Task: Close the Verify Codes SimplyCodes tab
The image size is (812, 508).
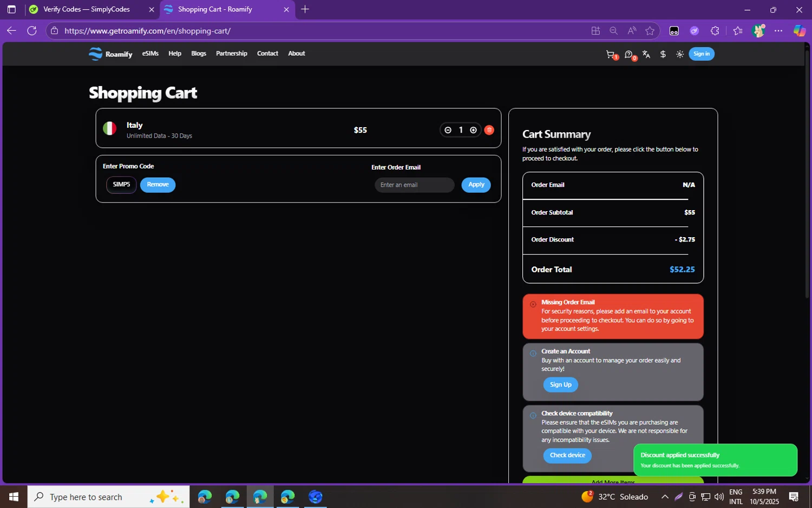Action: point(152,9)
